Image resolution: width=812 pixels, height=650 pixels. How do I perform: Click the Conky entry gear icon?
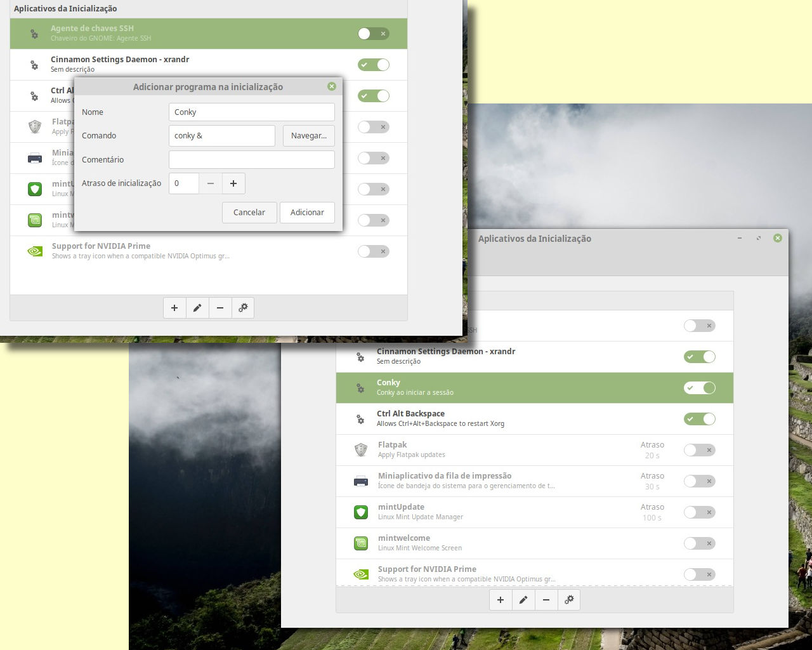pyautogui.click(x=360, y=387)
